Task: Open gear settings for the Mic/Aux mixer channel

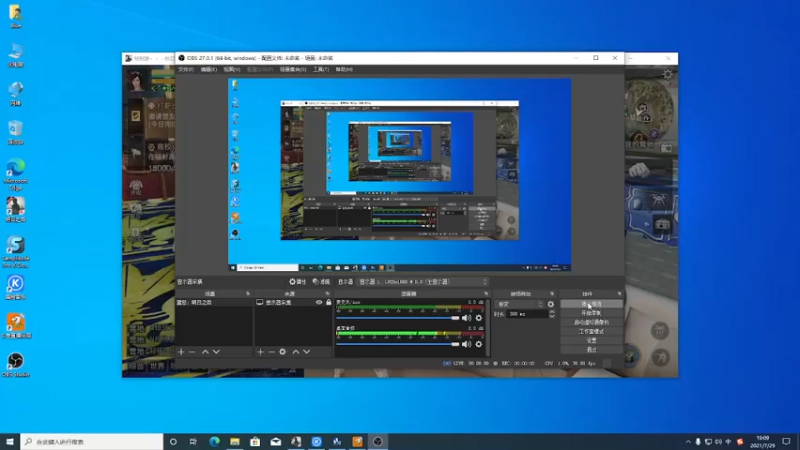Action: 479,318
